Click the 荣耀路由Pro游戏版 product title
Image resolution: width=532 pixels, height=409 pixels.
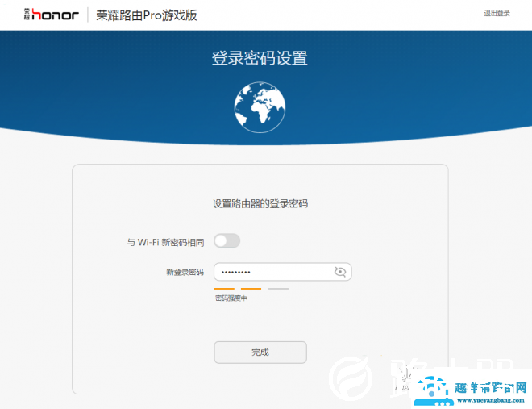[147, 15]
